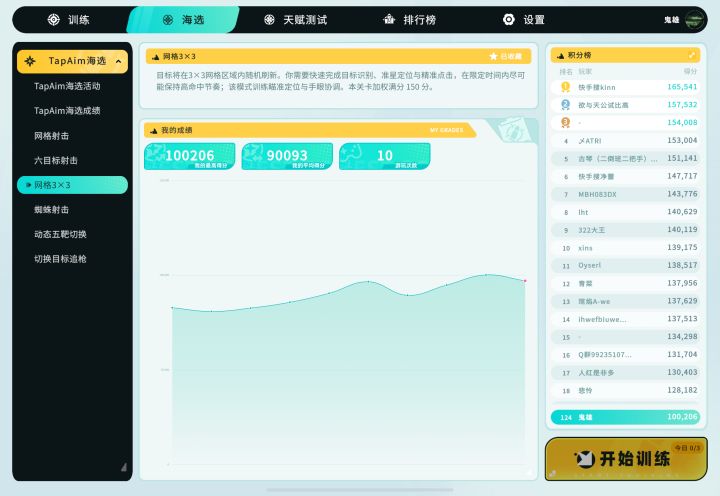Image resolution: width=720 pixels, height=496 pixels.
Task: Click the play count card showing 10
Action: [x=384, y=156]
